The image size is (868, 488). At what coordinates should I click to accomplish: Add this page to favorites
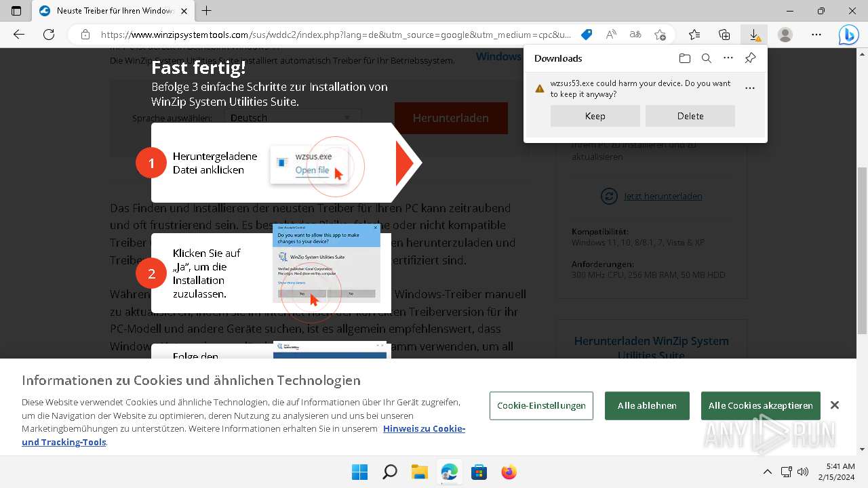660,35
